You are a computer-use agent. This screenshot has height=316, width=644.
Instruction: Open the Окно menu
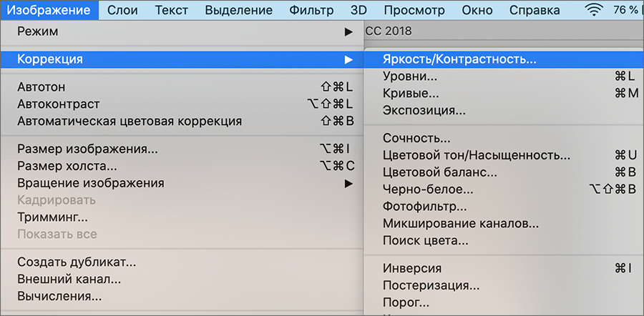tap(477, 10)
